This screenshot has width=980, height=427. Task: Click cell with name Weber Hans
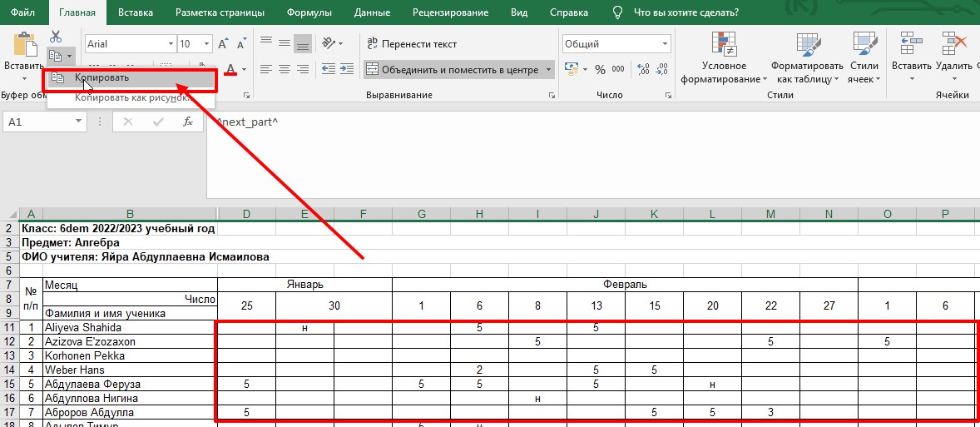(x=130, y=370)
